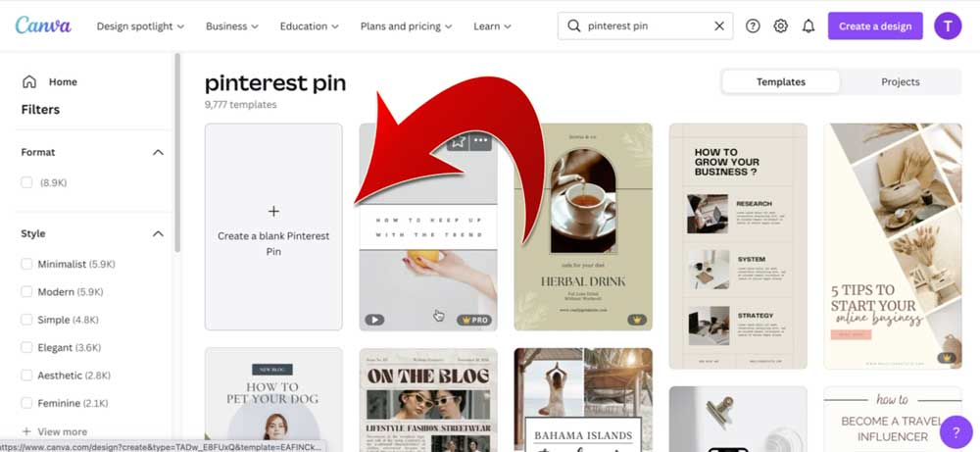Clear the search field with X
This screenshot has height=452, width=980.
tap(719, 26)
